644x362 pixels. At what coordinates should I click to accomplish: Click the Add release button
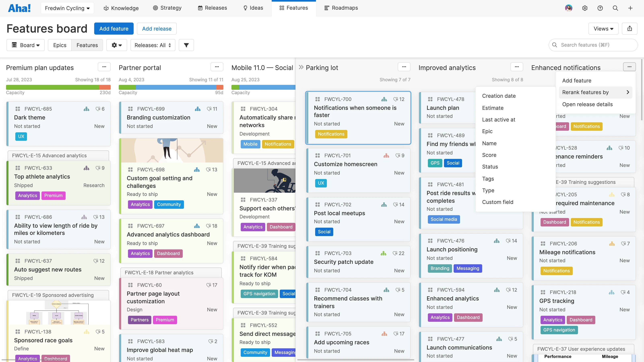157,29
